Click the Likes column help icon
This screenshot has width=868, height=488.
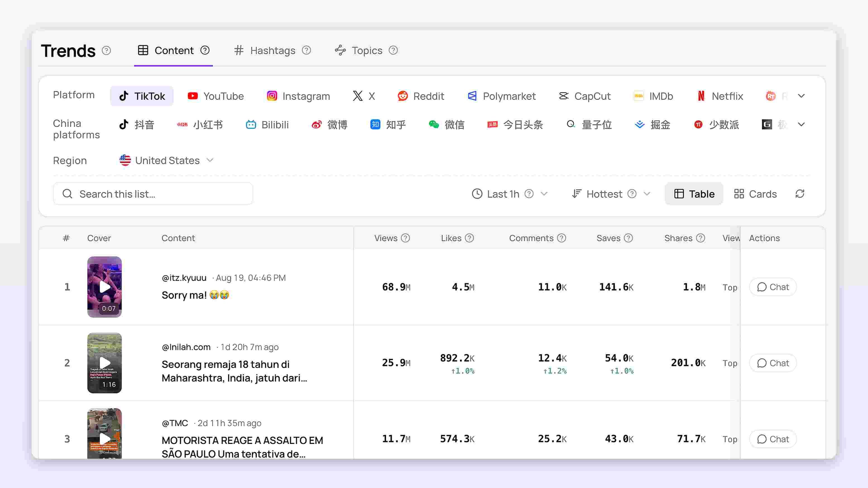point(469,238)
